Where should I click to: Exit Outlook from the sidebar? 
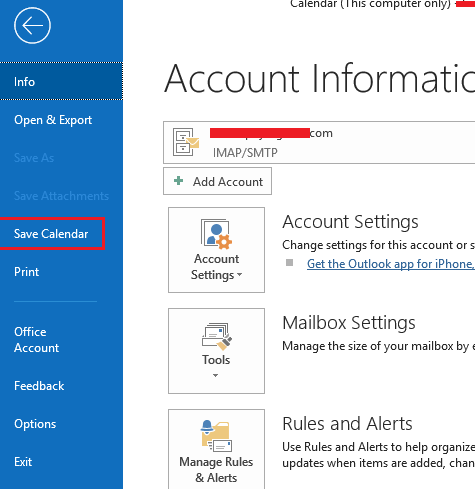tap(23, 462)
